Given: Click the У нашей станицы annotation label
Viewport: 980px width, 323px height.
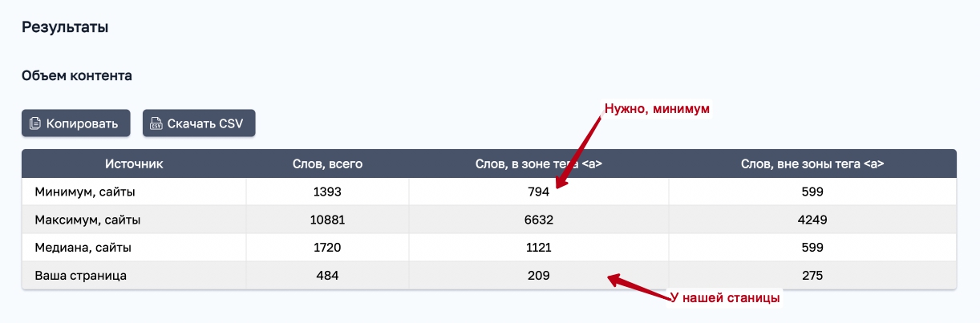Looking at the screenshot, I should (725, 297).
